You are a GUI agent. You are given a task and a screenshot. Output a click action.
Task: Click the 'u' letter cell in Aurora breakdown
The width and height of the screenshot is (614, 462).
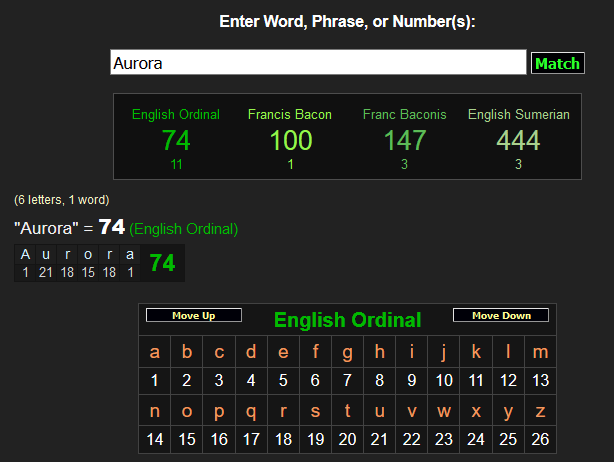click(46, 255)
